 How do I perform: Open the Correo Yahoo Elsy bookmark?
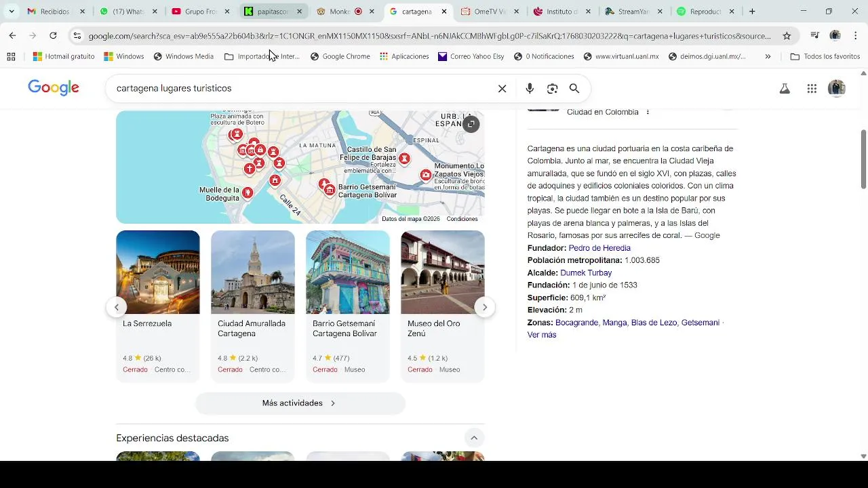pos(471,56)
